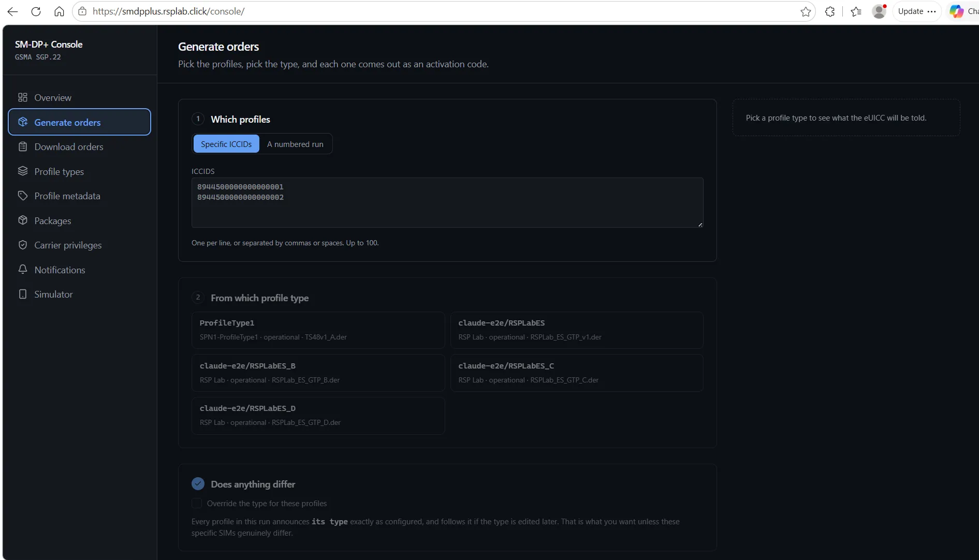
Task: Choose the claude-e2e/RSPLabES_C profile type
Action: (x=577, y=373)
